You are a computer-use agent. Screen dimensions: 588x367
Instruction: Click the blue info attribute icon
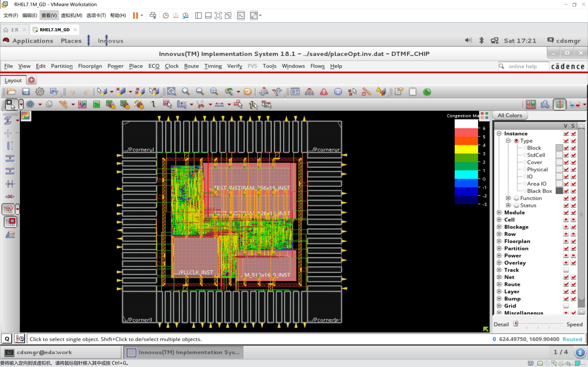(x=338, y=92)
